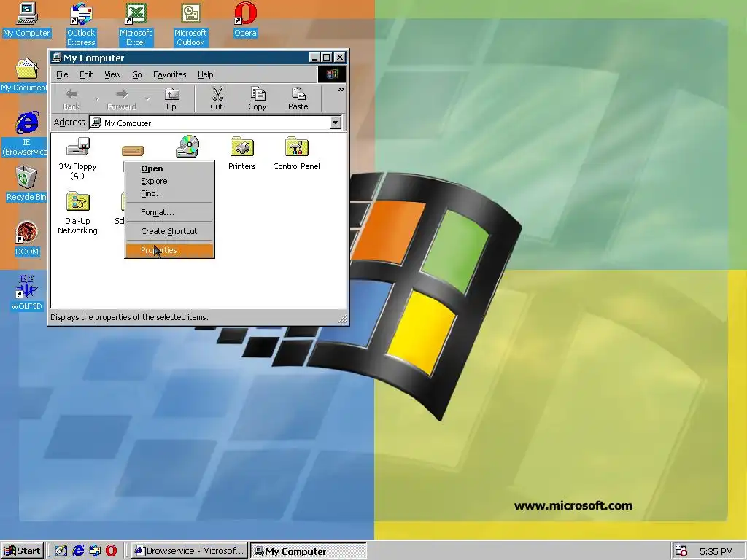Open the View menu
The width and height of the screenshot is (747, 560).
(112, 74)
